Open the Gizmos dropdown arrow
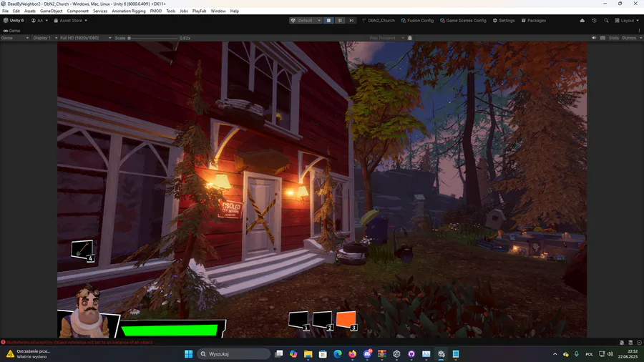The width and height of the screenshot is (644, 362). click(640, 38)
